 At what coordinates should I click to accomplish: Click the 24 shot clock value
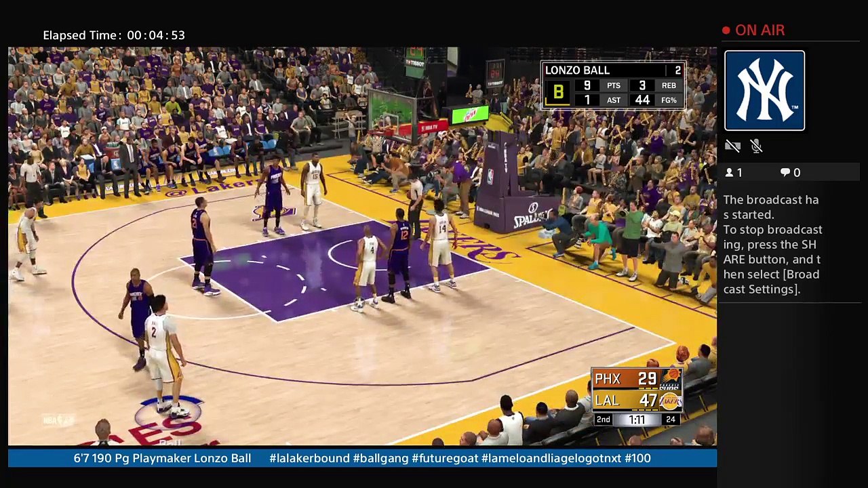[671, 420]
